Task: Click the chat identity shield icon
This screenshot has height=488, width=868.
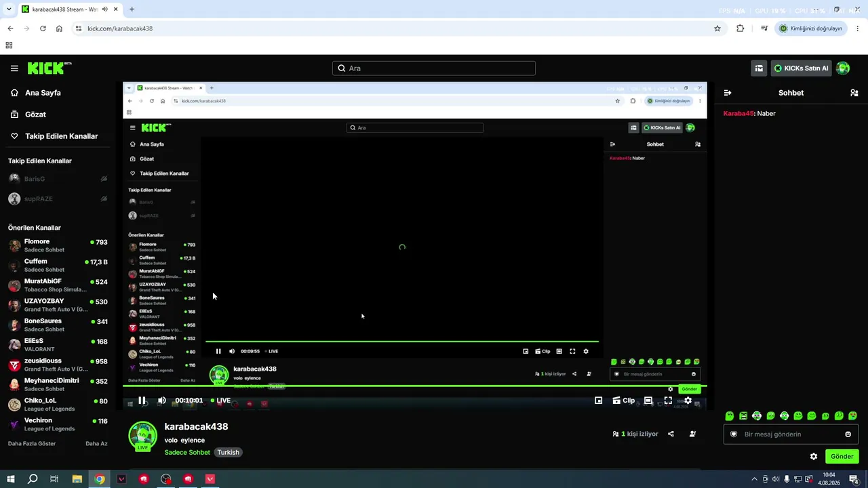Action: (x=733, y=434)
